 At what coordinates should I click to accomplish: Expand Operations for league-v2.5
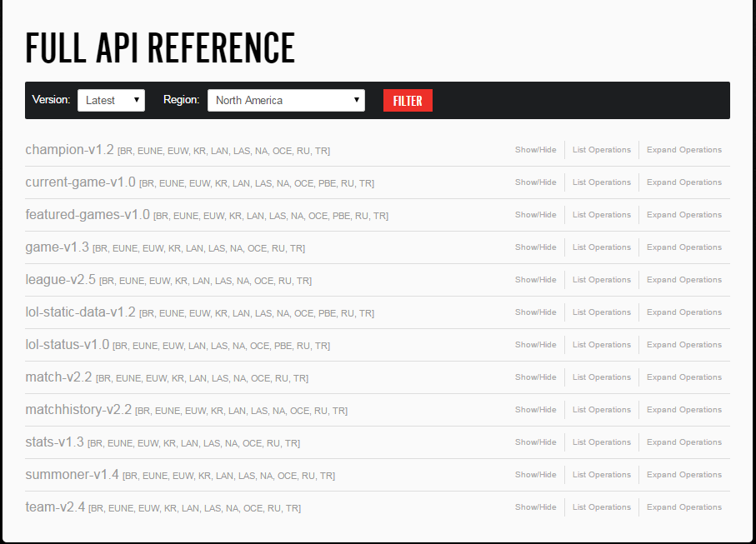click(x=684, y=280)
